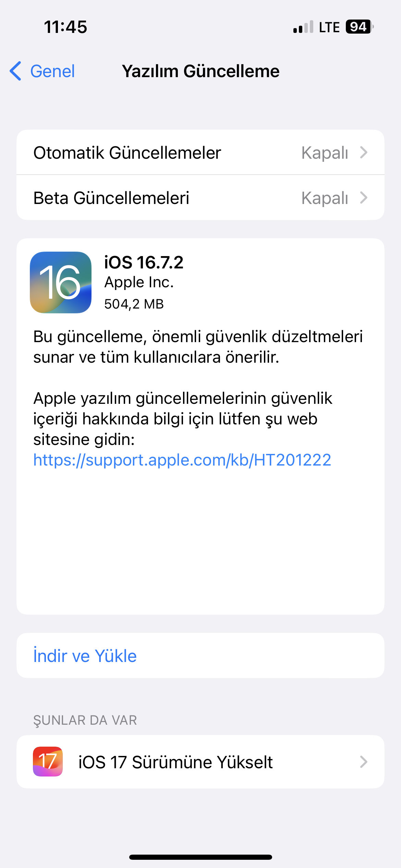Viewport: 401px width, 868px height.
Task: Tap İndir ve Yükle button
Action: click(200, 655)
